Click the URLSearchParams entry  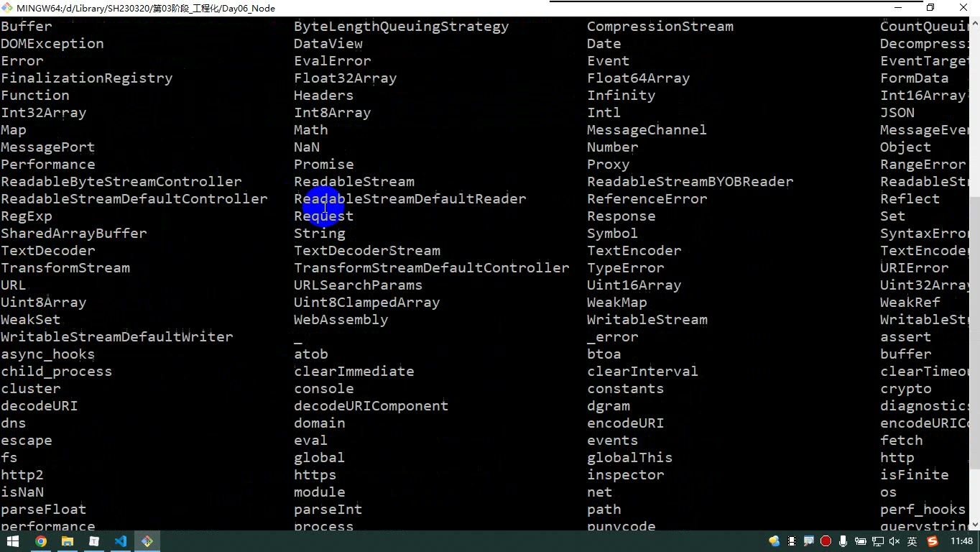click(358, 285)
